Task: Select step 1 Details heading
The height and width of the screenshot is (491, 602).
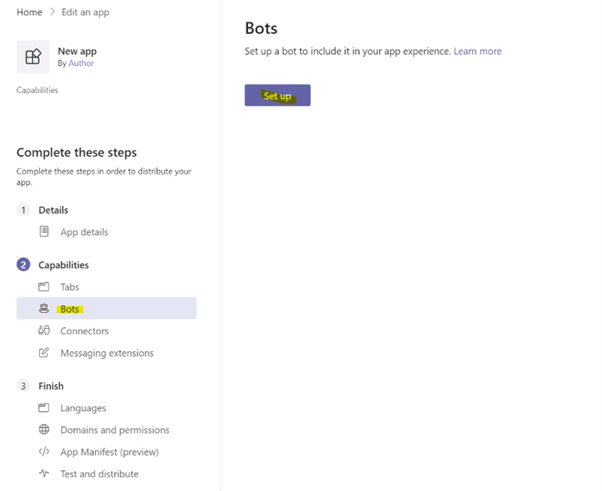Action: pyautogui.click(x=53, y=210)
